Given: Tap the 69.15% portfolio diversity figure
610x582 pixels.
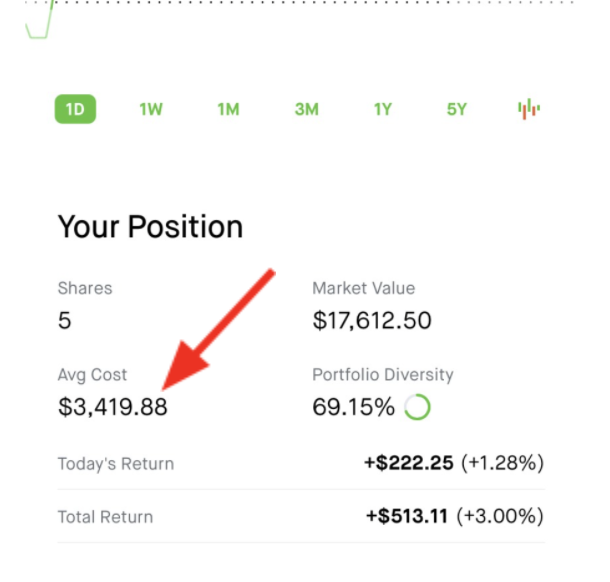Looking at the screenshot, I should (x=353, y=407).
